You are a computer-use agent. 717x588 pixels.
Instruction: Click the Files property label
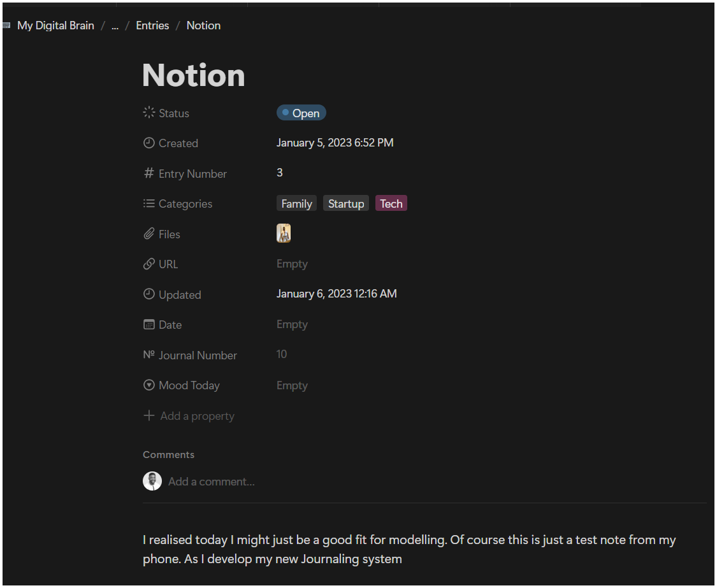tap(169, 234)
